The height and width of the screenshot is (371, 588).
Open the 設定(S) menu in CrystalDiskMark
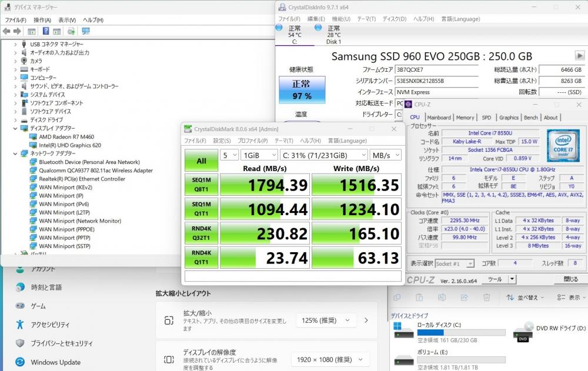221,141
